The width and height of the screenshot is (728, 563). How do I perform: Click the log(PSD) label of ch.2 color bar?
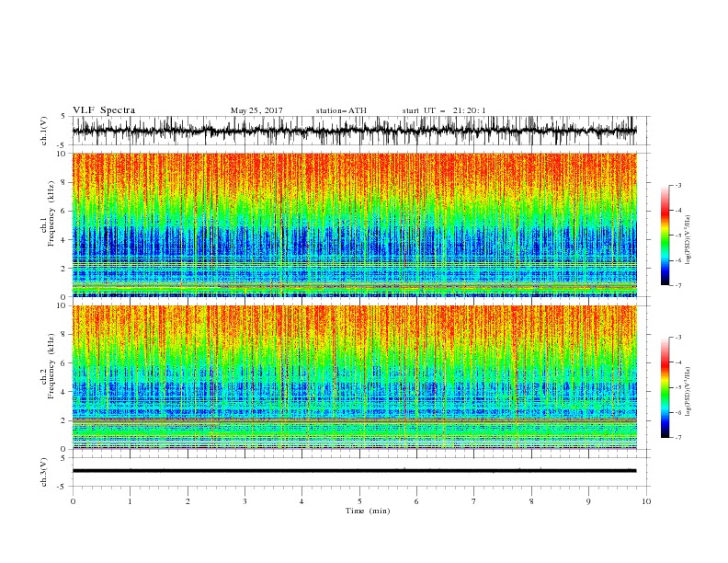coord(688,391)
